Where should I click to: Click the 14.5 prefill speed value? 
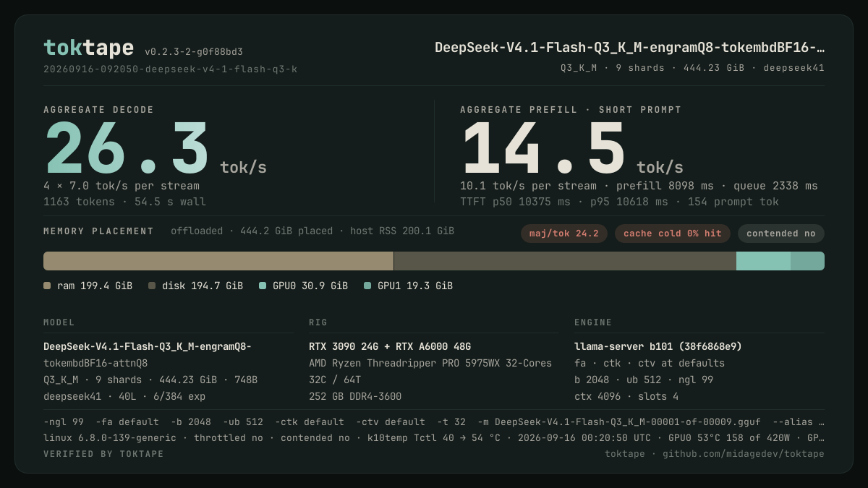543,149
